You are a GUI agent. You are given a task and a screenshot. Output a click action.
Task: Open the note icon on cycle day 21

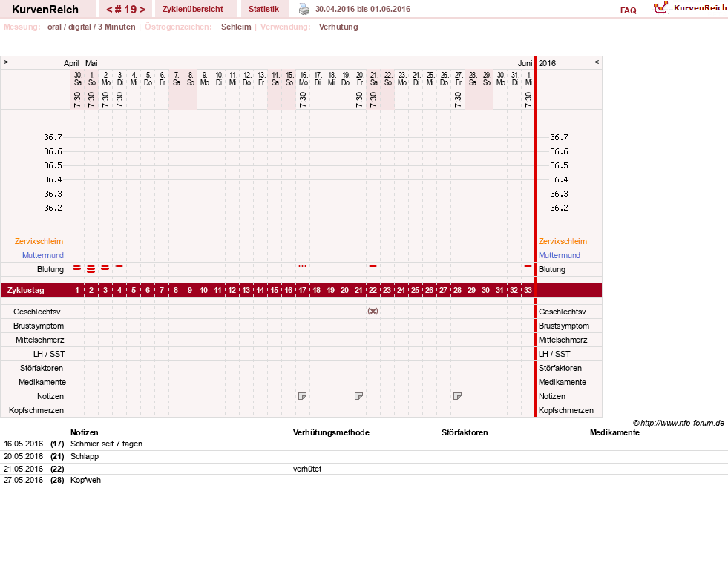tap(358, 396)
